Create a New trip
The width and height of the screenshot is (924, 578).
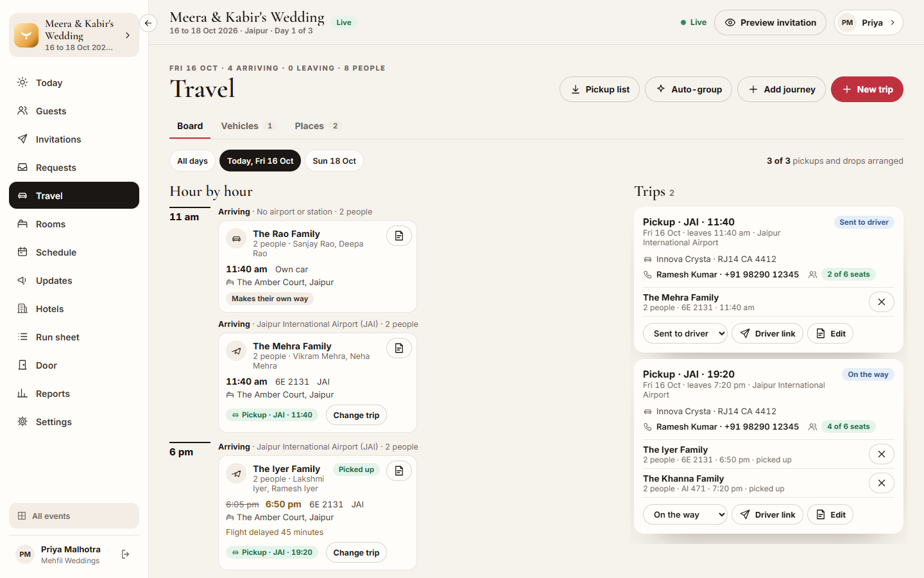pos(867,89)
